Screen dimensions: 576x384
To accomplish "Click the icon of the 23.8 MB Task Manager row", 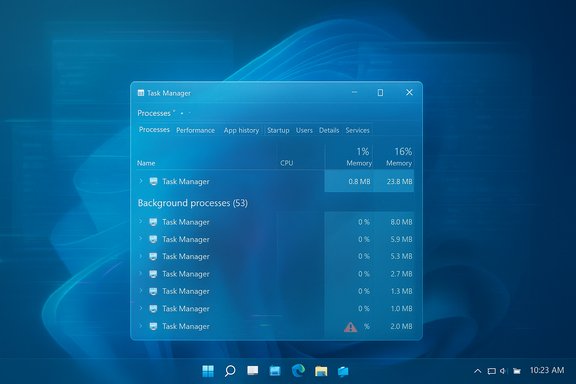I will pos(154,181).
